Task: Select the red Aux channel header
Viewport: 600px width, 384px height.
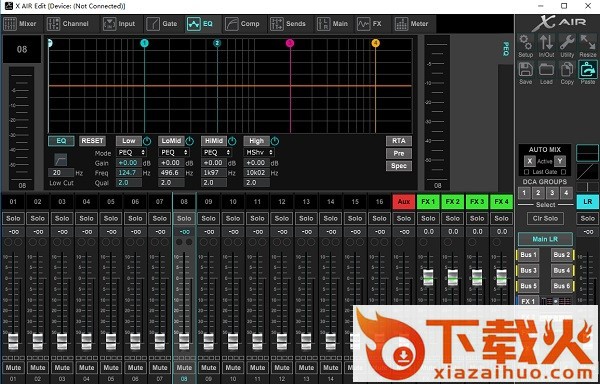Action: (404, 202)
